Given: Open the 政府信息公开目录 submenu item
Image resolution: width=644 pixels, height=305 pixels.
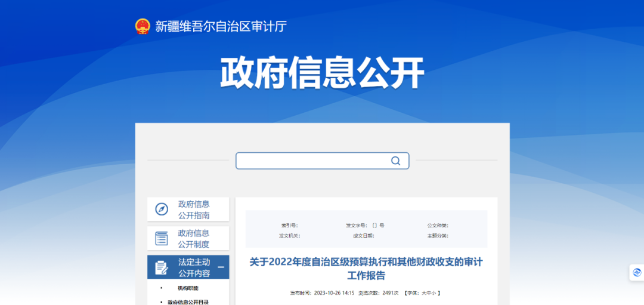Looking at the screenshot, I should click(x=188, y=302).
